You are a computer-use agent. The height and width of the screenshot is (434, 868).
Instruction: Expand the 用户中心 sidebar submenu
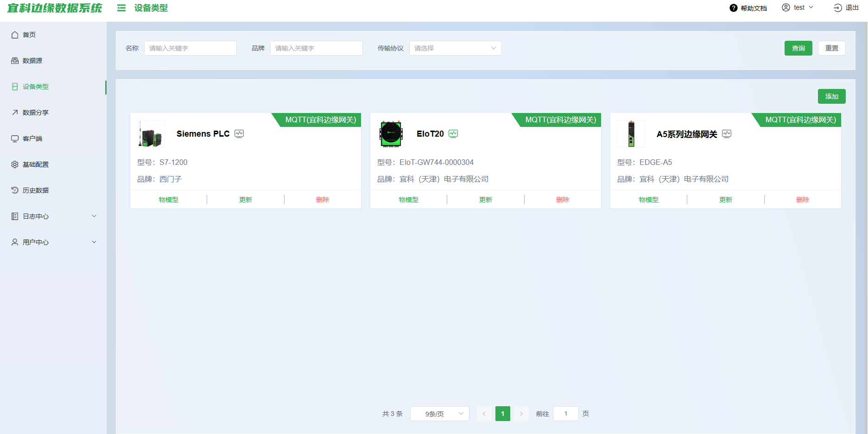[94, 242]
